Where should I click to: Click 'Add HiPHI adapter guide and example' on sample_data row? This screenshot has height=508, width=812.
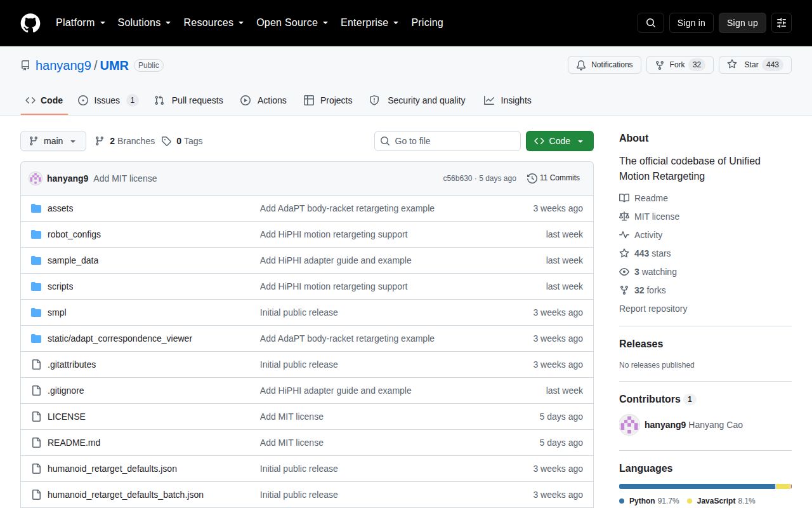(x=336, y=260)
